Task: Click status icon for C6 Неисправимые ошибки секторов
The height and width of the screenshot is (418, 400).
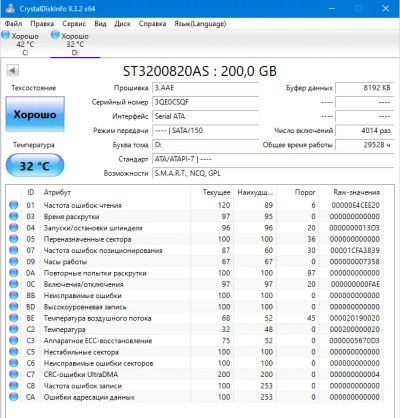Action: click(14, 363)
